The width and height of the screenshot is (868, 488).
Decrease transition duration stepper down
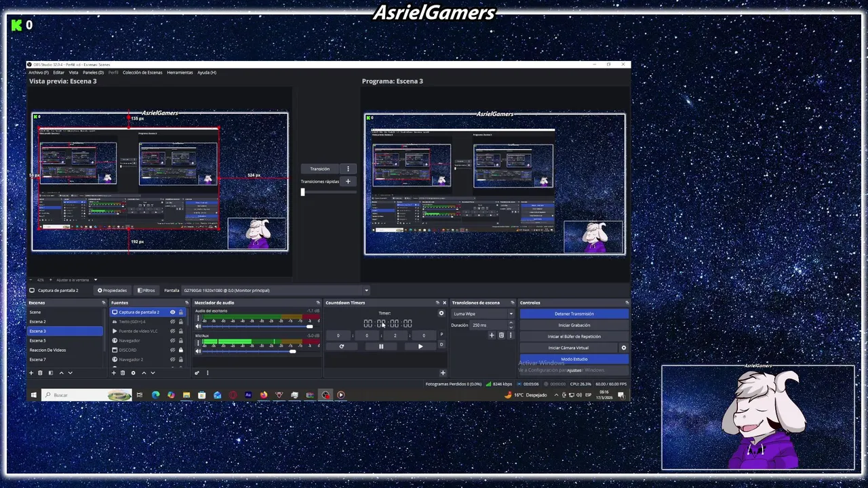click(511, 327)
